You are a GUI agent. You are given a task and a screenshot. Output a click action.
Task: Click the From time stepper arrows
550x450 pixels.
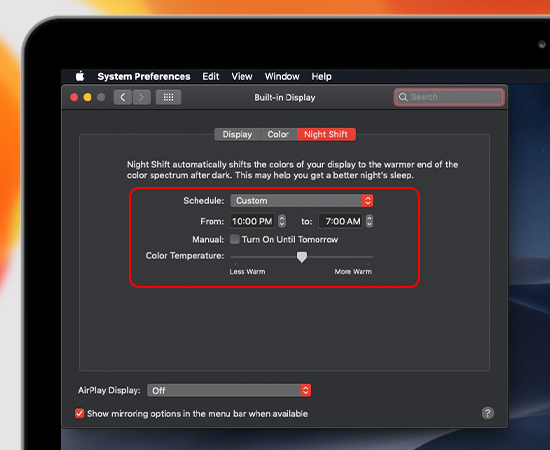282,221
